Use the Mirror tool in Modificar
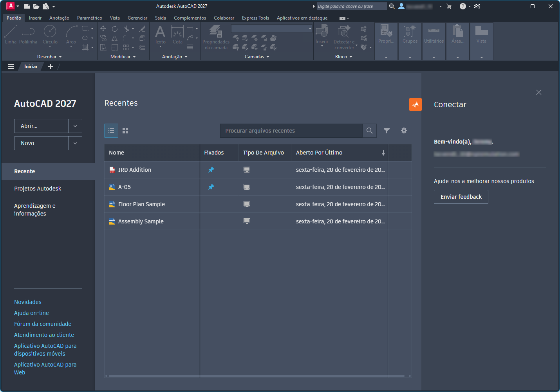The image size is (560, 392). click(x=115, y=38)
